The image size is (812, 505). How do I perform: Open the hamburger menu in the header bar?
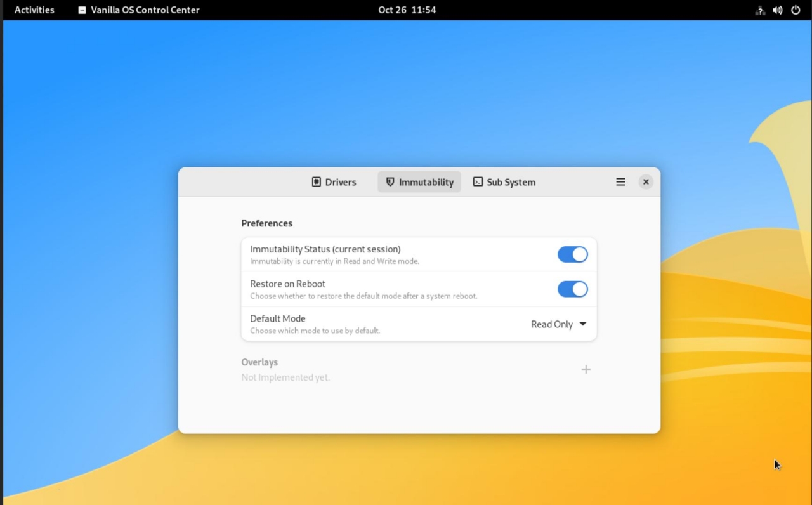(620, 181)
